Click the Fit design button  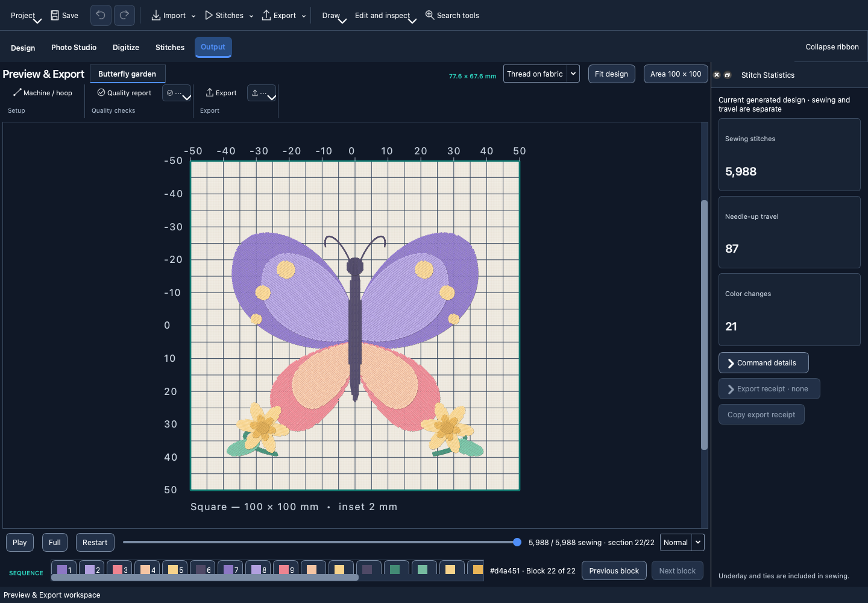611,74
